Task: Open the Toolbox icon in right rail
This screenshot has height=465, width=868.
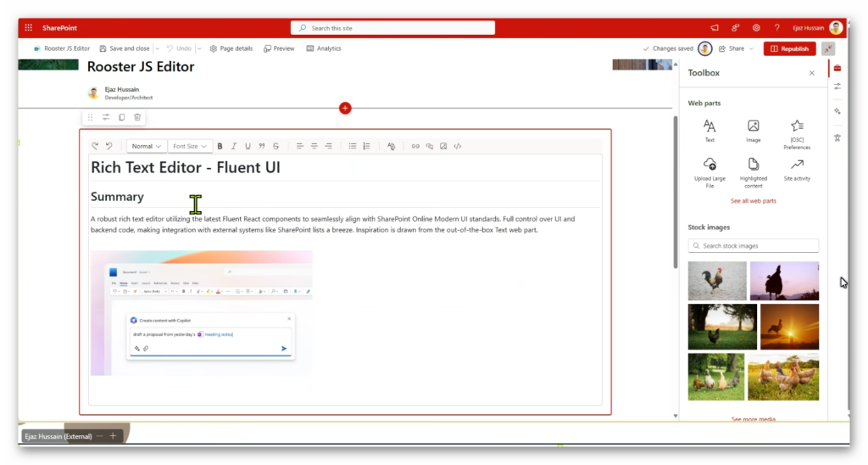Action: click(x=837, y=68)
